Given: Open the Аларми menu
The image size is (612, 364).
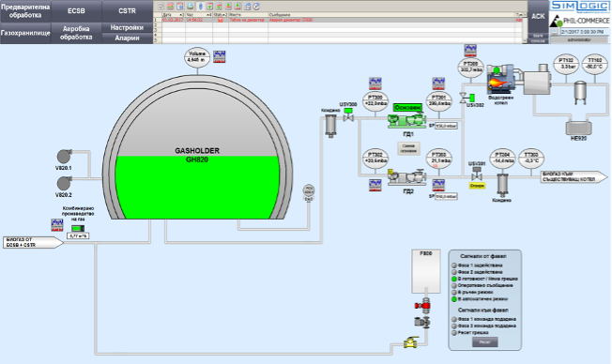Looking at the screenshot, I should tap(128, 38).
